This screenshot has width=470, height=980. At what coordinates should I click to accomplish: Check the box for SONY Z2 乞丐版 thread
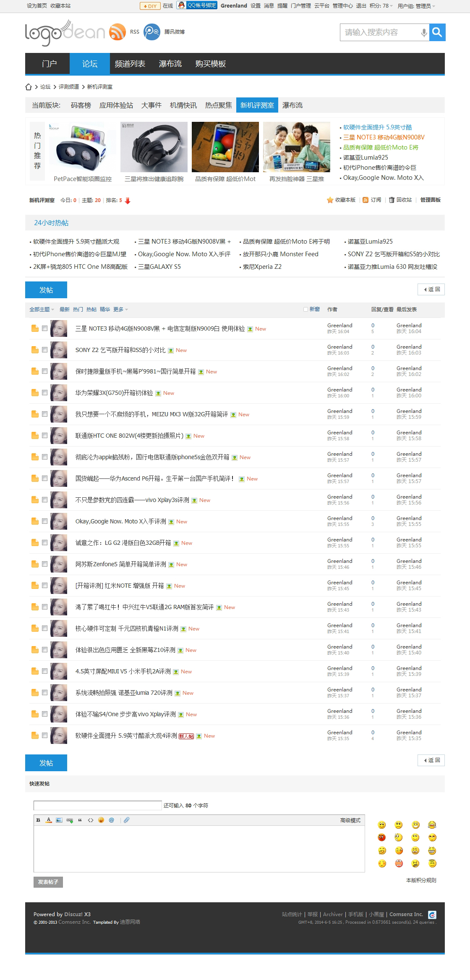tap(44, 349)
